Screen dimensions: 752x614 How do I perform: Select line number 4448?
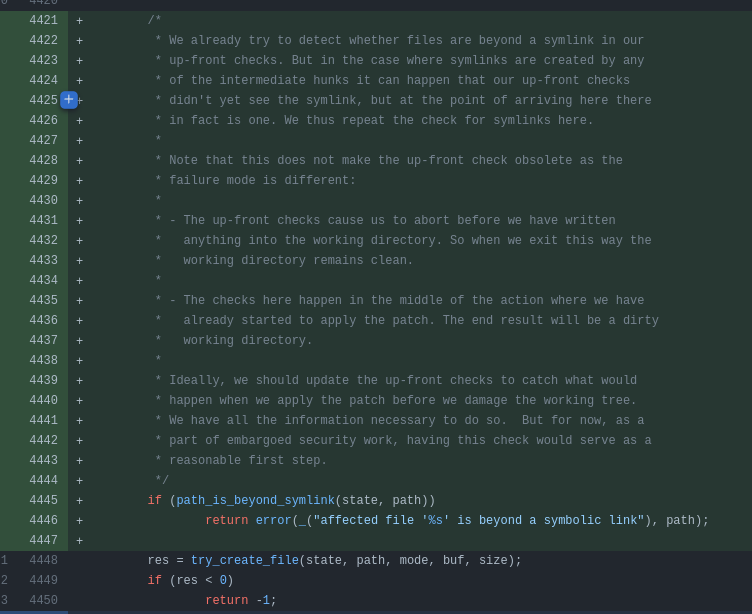tap(43, 561)
